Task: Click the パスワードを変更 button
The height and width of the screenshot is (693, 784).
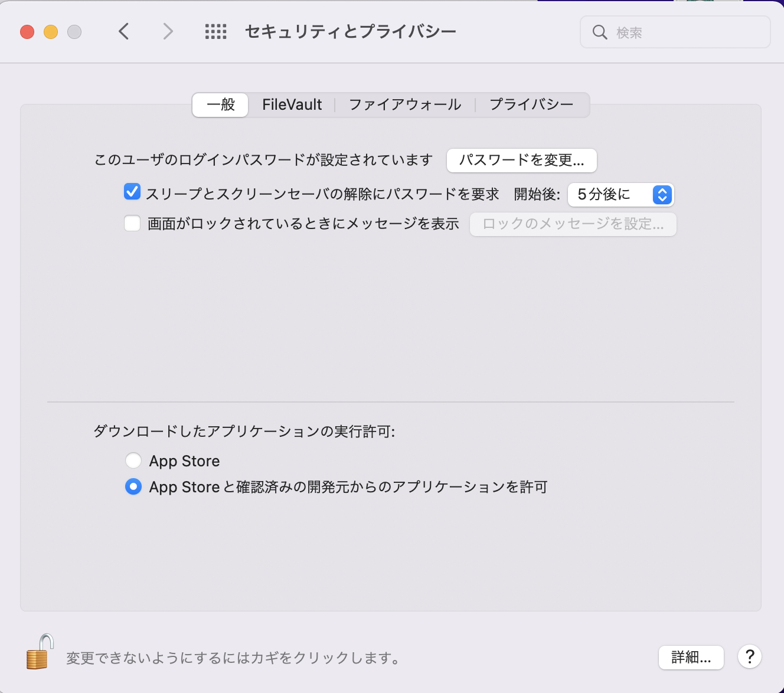Action: pos(521,160)
